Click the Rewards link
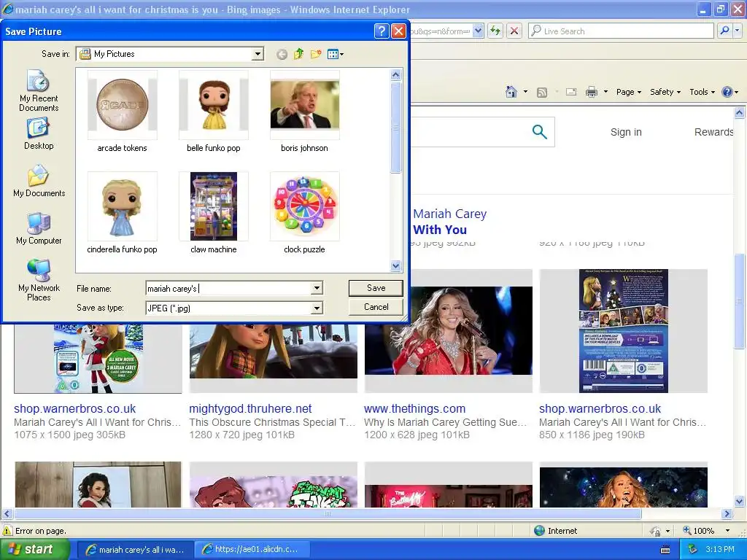Image resolution: width=747 pixels, height=560 pixels. tap(713, 132)
